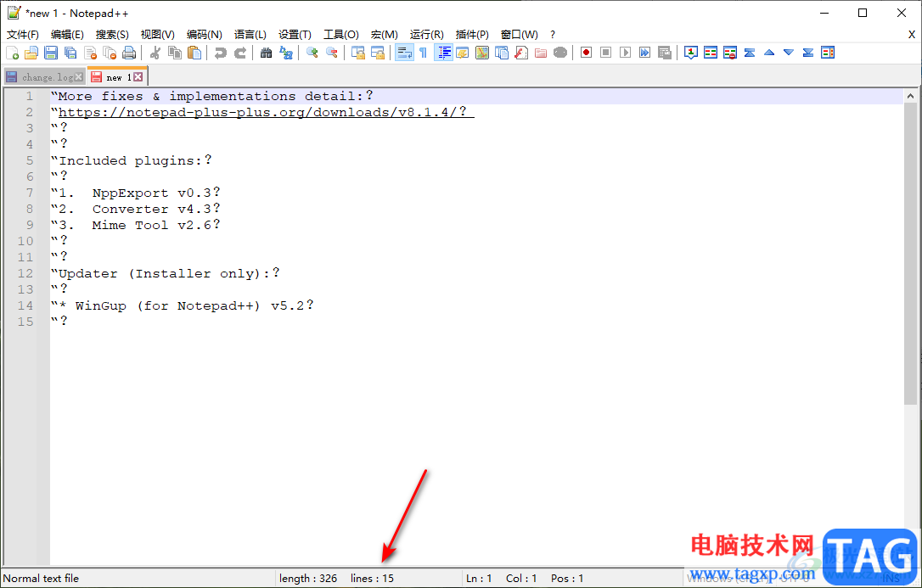
Task: Click Set as First to Compare icon
Action: (691, 53)
